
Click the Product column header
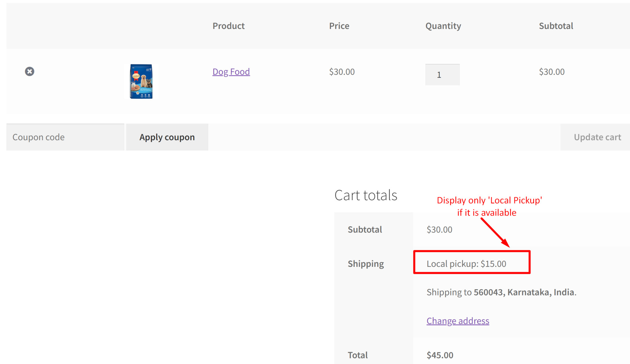click(228, 26)
